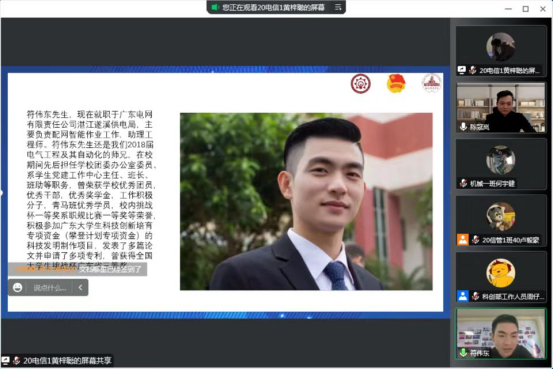The width and height of the screenshot is (553, 369).
Task: Click green active mic on 符伟东 tile
Action: pos(463,352)
